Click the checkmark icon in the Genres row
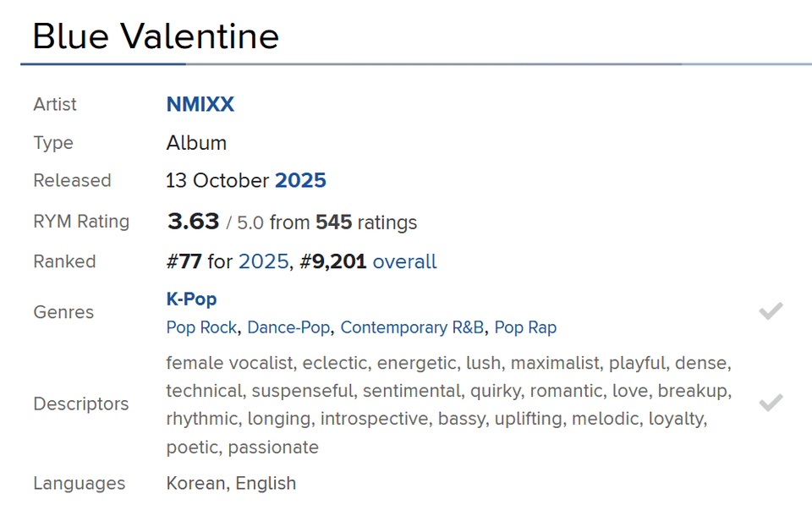 pyautogui.click(x=771, y=312)
